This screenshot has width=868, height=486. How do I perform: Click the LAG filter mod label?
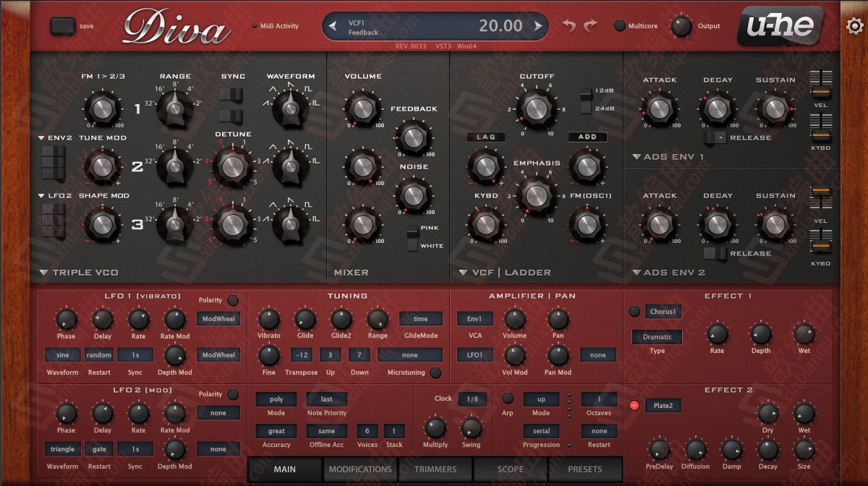[x=485, y=137]
